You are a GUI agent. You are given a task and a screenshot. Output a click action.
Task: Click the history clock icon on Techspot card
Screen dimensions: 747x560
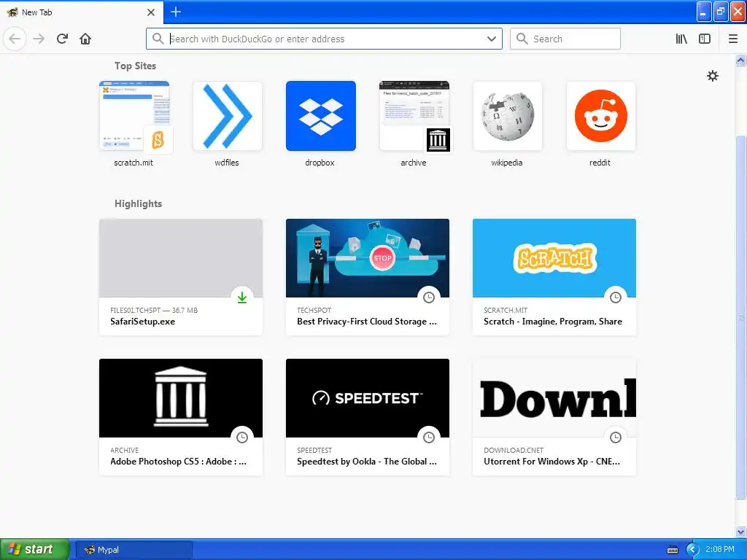pos(429,297)
